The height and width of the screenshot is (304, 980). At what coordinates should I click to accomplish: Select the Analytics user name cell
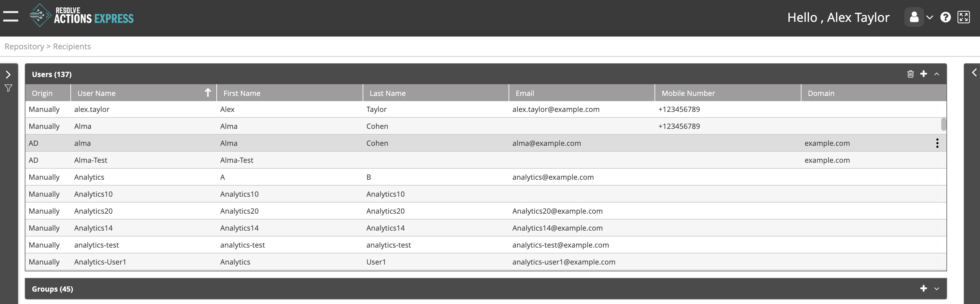click(89, 177)
